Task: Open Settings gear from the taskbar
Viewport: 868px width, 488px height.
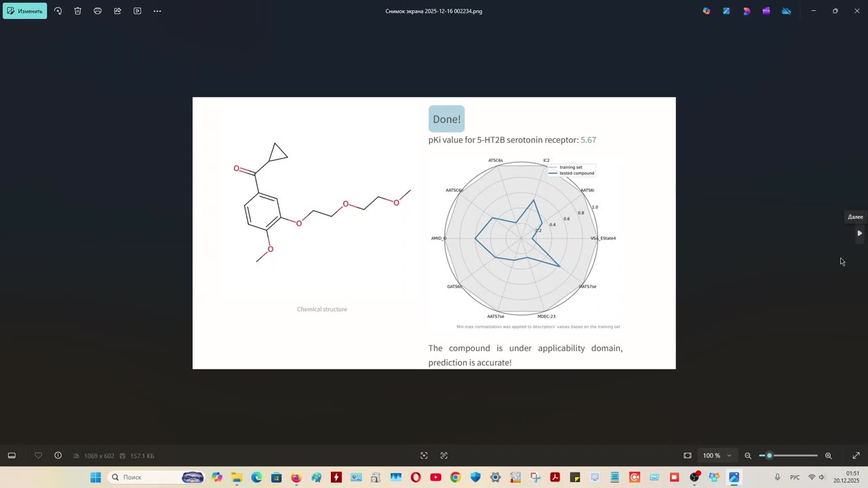Action: [x=496, y=477]
